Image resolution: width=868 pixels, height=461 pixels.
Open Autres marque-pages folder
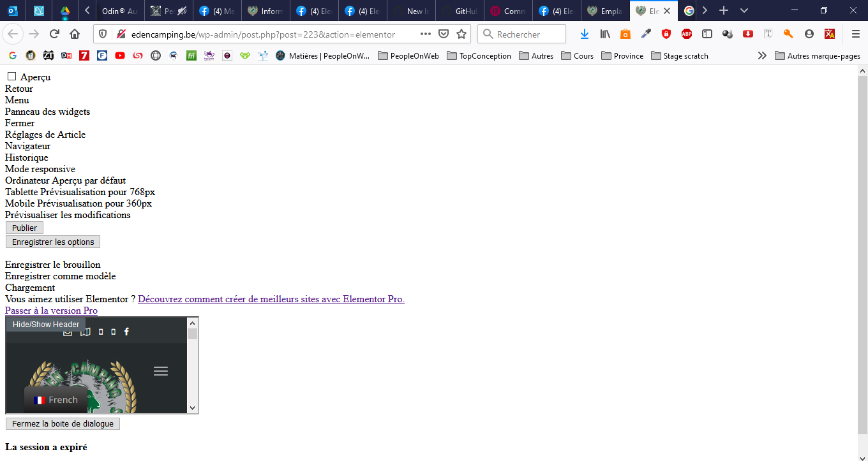coord(818,55)
